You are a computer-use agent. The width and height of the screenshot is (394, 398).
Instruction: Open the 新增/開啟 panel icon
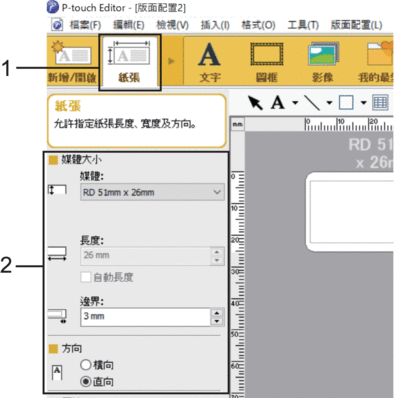pos(73,62)
